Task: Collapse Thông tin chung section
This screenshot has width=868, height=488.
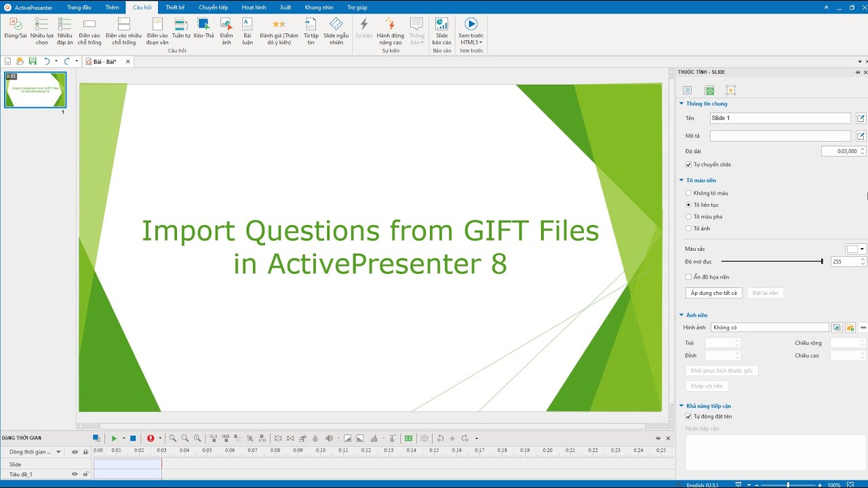Action: 682,104
